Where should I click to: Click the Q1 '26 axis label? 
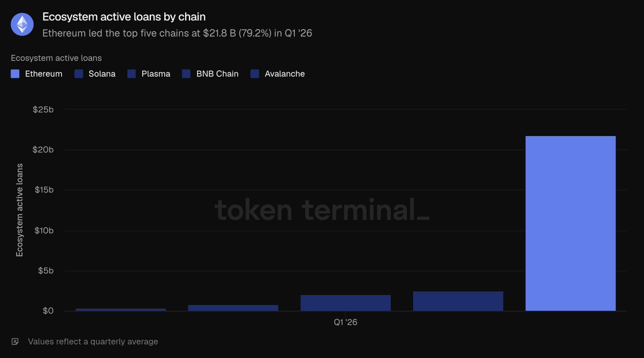click(346, 323)
